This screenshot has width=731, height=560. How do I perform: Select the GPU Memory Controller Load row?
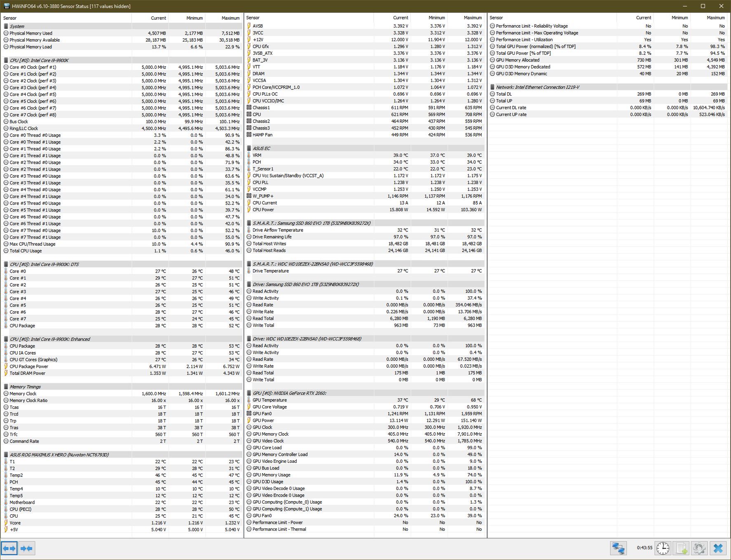[365, 455]
